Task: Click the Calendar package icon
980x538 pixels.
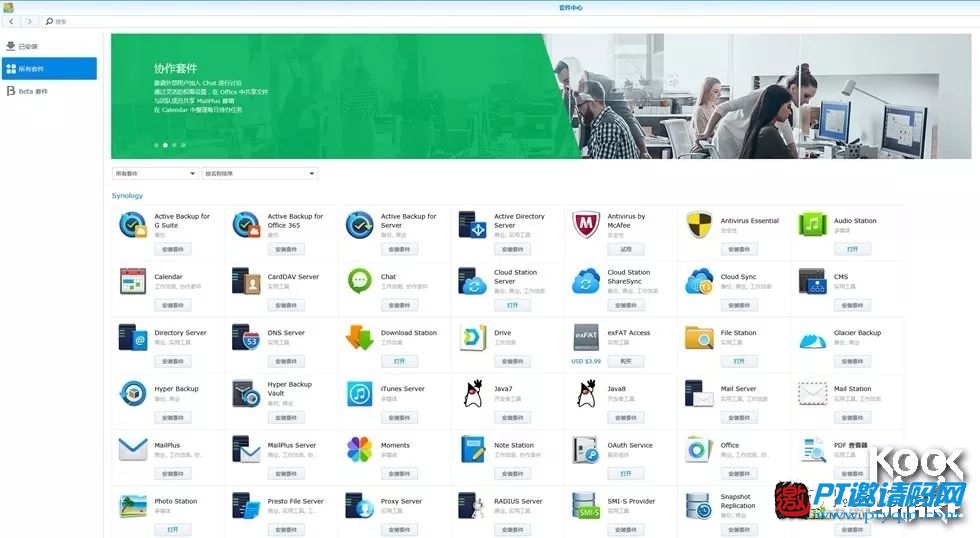Action: point(132,281)
